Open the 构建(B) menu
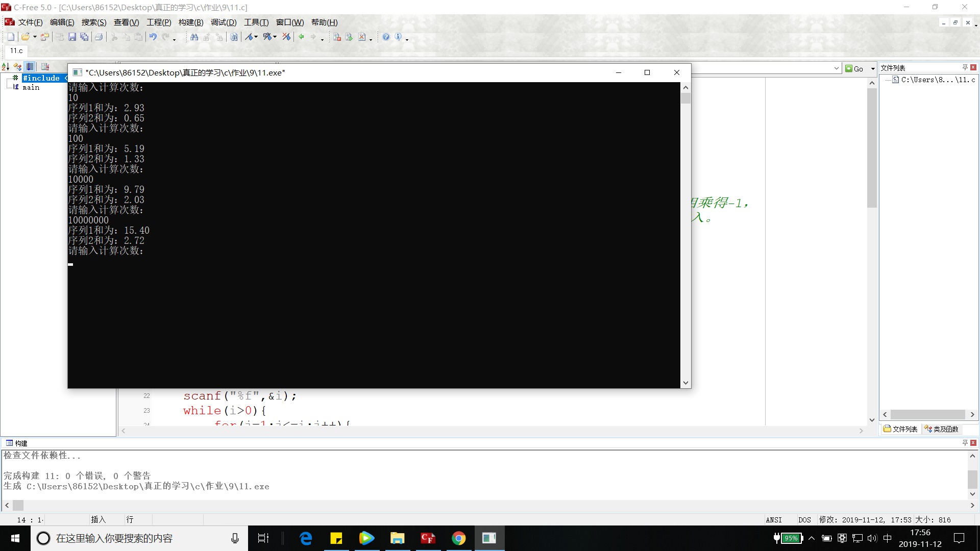Viewport: 980px width, 551px height. [190, 22]
